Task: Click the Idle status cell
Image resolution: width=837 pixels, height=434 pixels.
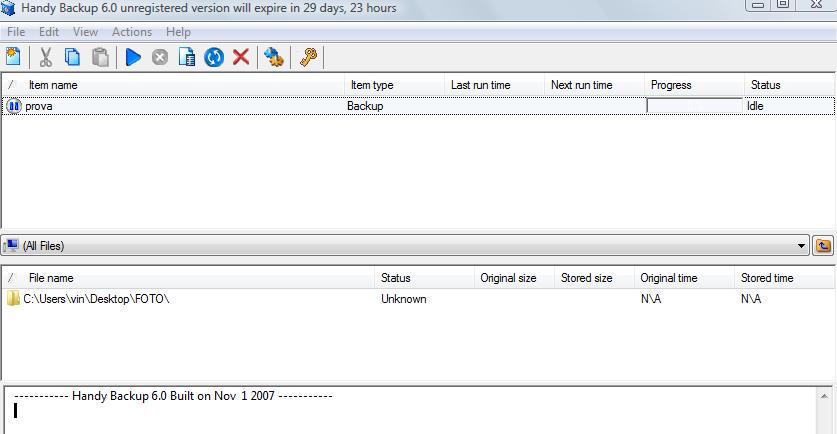Action: click(755, 106)
